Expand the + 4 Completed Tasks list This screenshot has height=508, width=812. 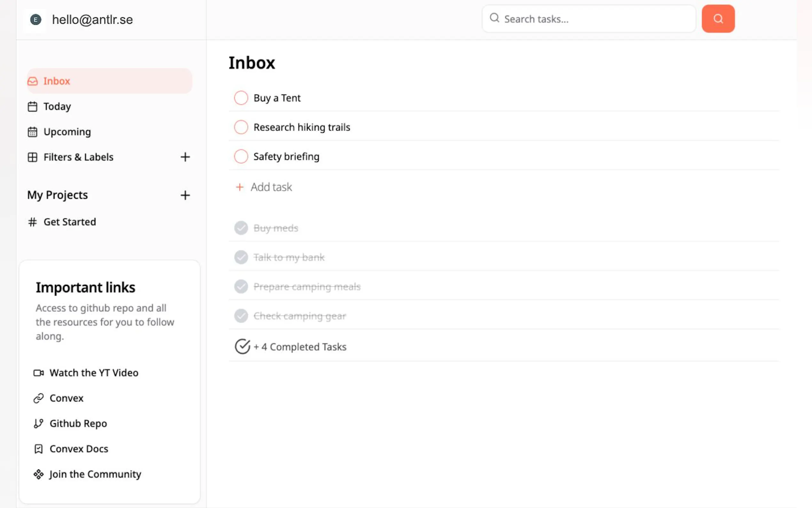click(300, 347)
